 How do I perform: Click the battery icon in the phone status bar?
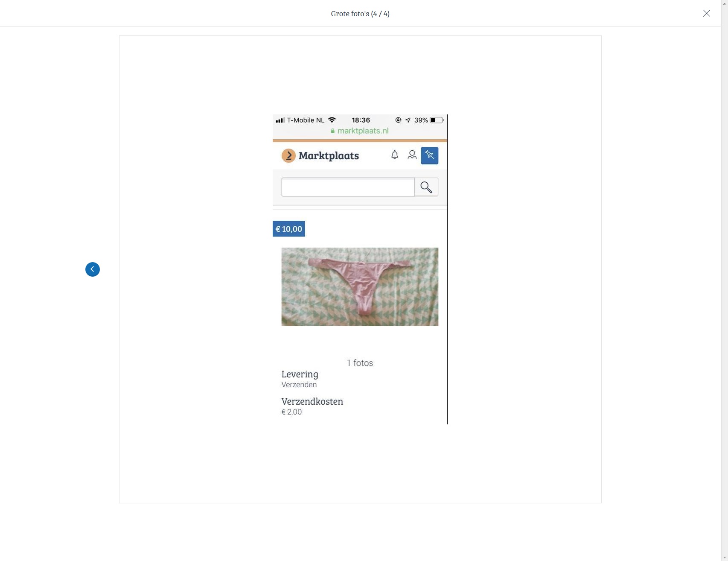click(437, 120)
